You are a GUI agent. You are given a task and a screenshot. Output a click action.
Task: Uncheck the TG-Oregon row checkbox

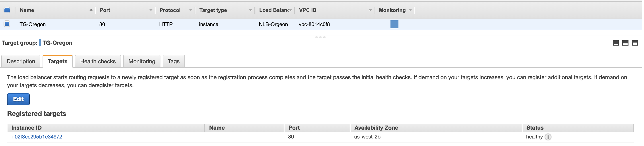click(7, 24)
